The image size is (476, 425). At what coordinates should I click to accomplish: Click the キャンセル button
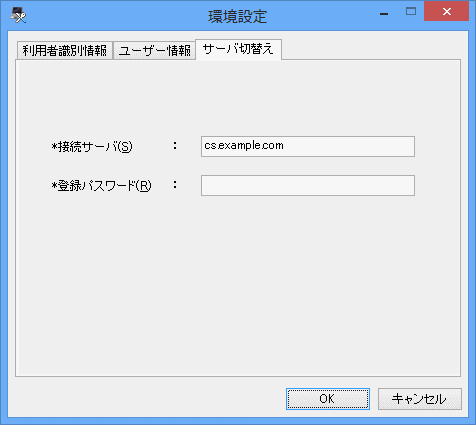pyautogui.click(x=420, y=399)
